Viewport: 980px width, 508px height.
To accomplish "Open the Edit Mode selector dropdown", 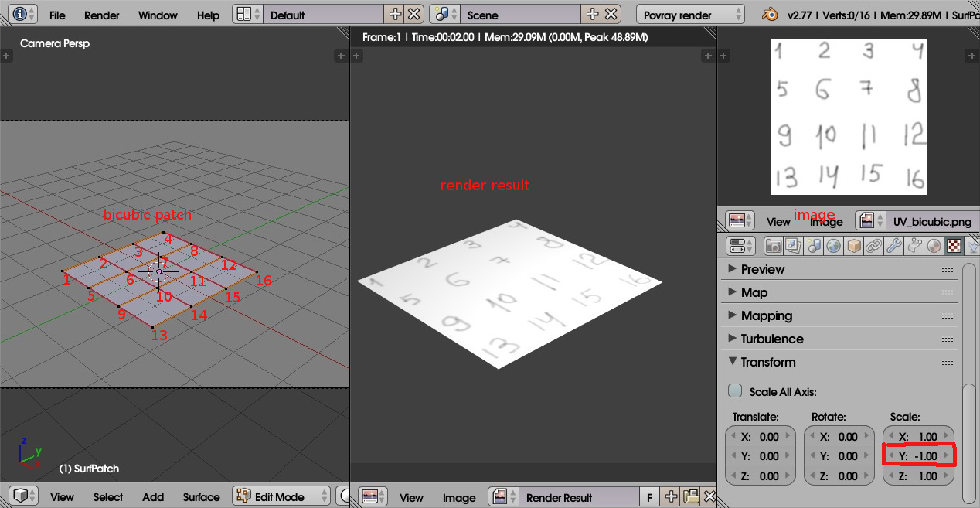I will [281, 497].
